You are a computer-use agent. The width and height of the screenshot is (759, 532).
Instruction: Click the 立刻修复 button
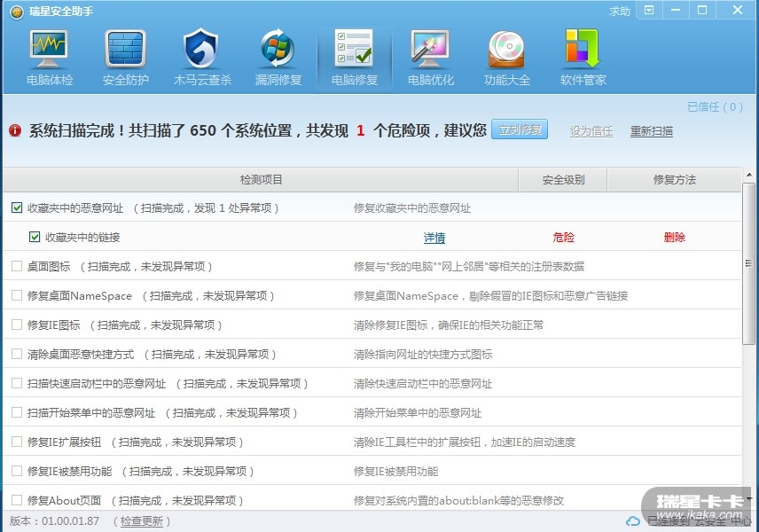[520, 129]
